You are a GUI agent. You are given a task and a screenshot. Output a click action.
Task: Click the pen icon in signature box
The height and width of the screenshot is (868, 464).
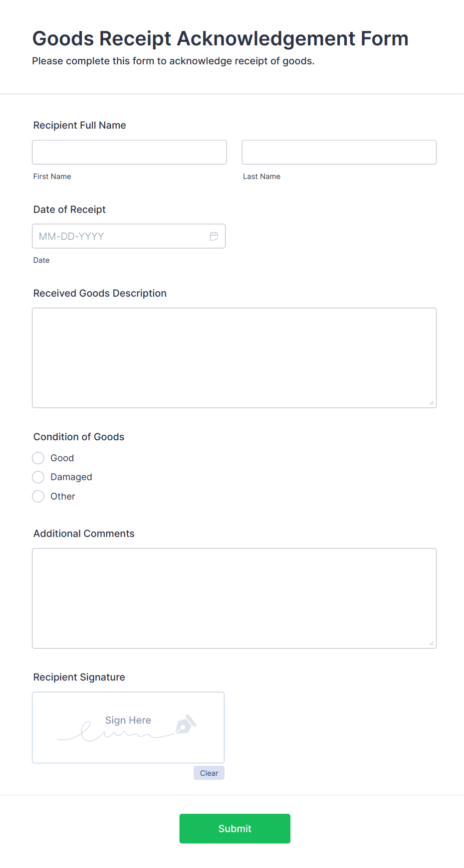(x=186, y=725)
